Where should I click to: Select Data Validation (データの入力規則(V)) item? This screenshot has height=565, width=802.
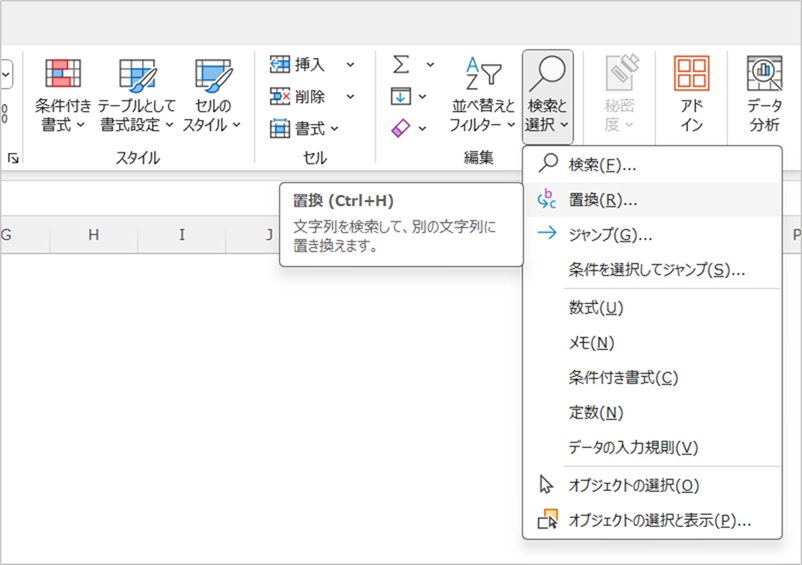pos(652,447)
